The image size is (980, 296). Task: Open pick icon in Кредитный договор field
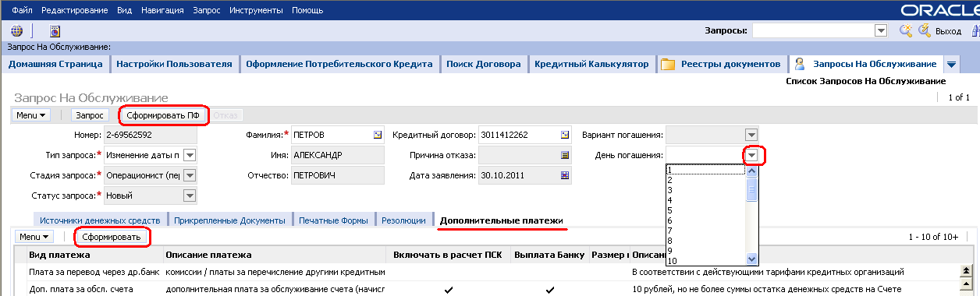tap(566, 135)
